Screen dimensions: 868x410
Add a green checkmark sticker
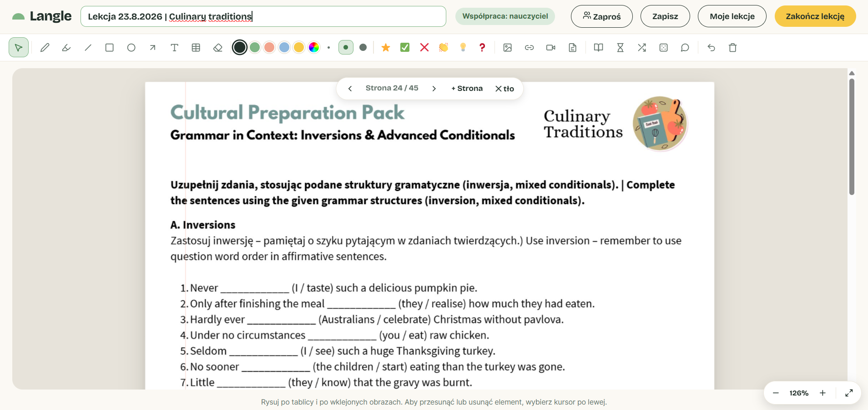click(x=405, y=47)
